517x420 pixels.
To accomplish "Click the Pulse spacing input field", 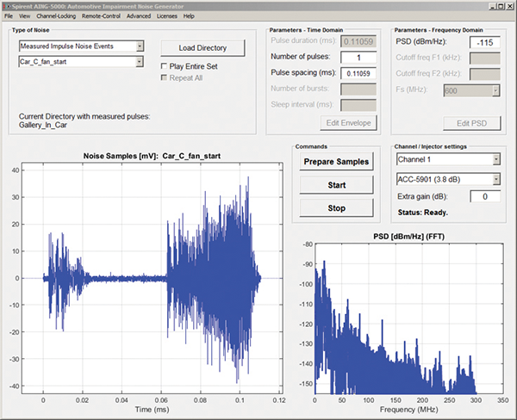I will 358,73.
